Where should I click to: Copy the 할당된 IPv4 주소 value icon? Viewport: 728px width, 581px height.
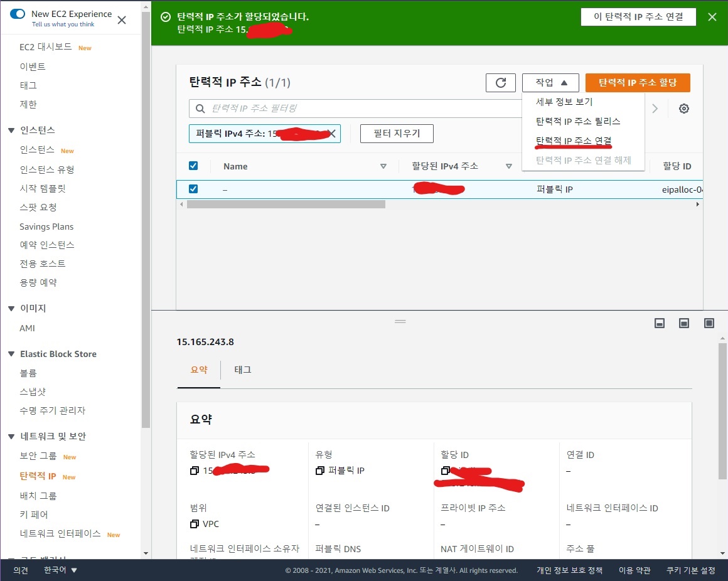click(x=195, y=471)
